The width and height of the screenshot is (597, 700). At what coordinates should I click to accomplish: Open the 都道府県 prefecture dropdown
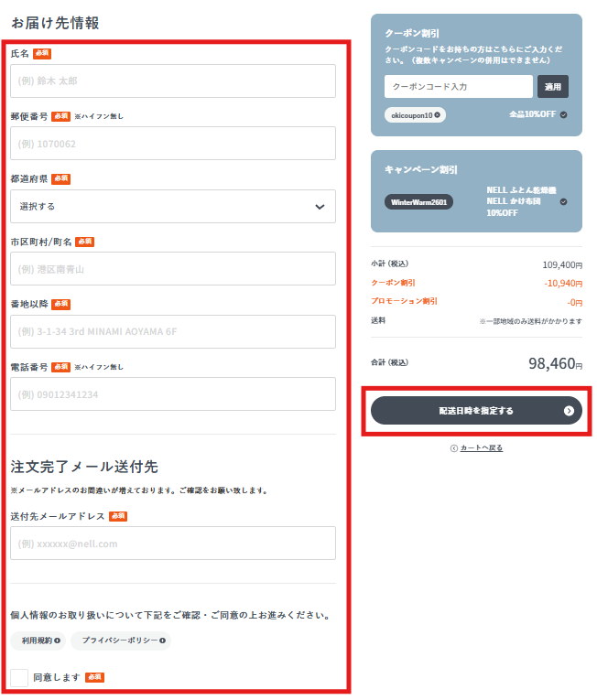coord(173,206)
